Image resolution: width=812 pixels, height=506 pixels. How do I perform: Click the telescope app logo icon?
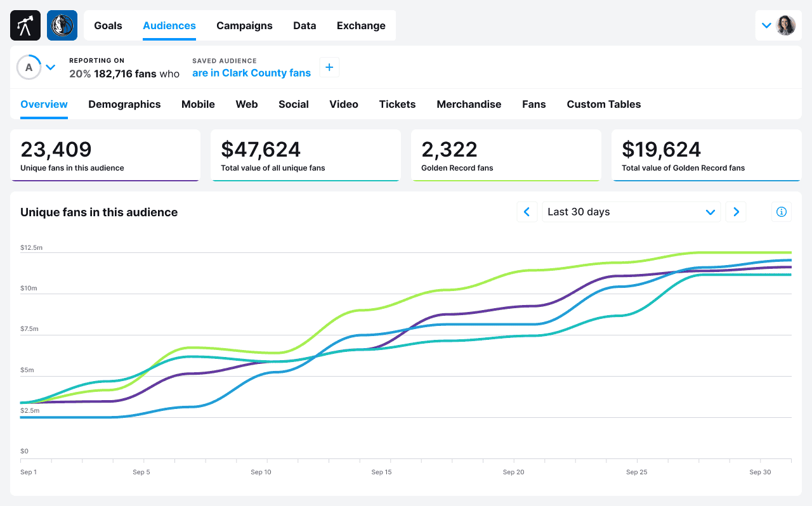(x=25, y=25)
